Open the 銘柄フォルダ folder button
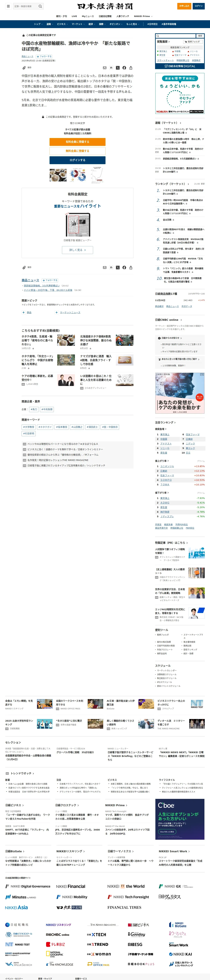Viewport: 210px width, 980px height. tap(192, 41)
